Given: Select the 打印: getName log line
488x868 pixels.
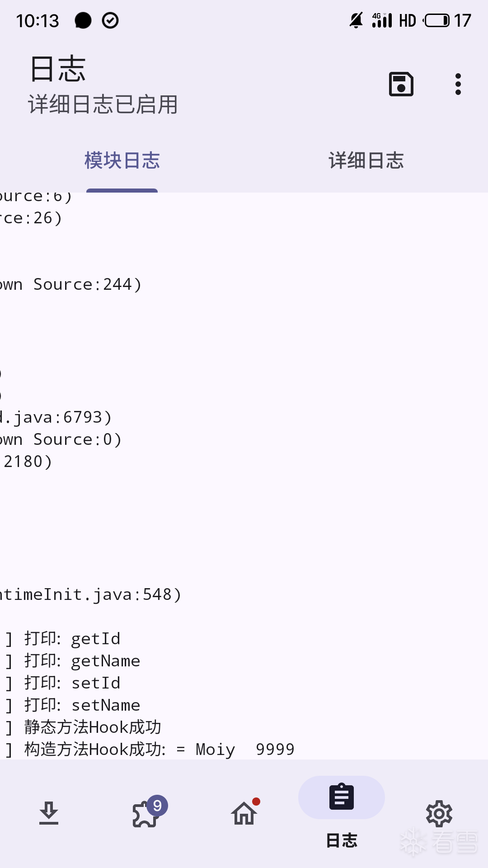Looking at the screenshot, I should click(x=82, y=661).
